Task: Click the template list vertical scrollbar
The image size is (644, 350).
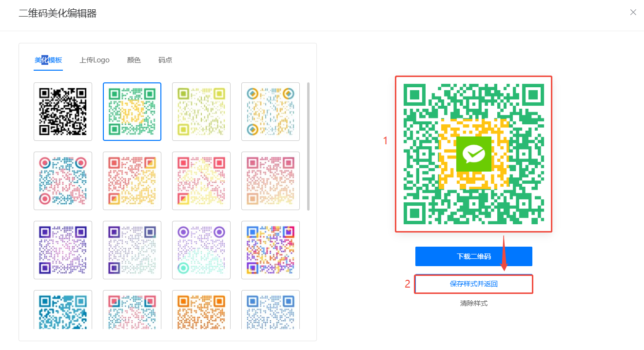Action: (308, 146)
